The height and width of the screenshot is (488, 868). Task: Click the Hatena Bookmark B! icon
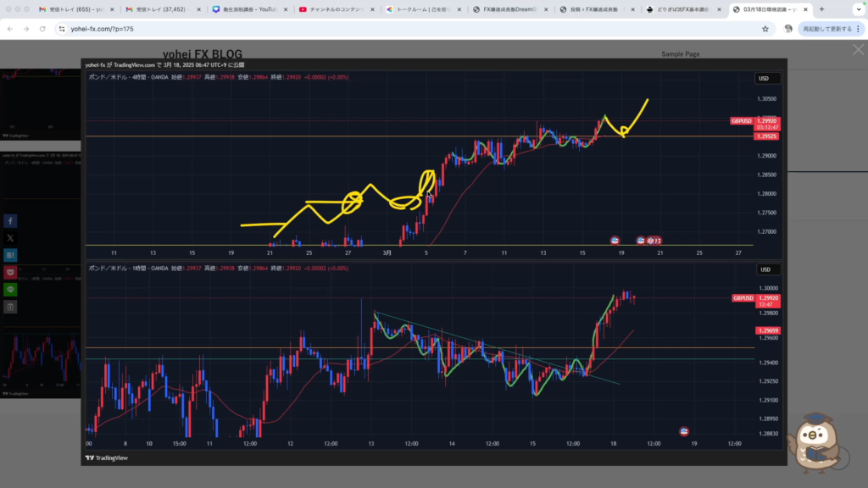[10, 255]
